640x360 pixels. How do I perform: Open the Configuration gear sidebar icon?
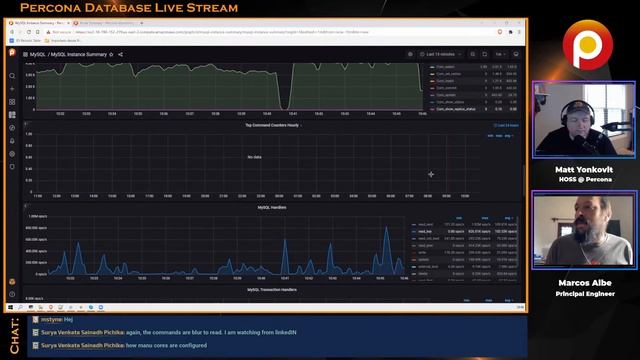coord(12,154)
